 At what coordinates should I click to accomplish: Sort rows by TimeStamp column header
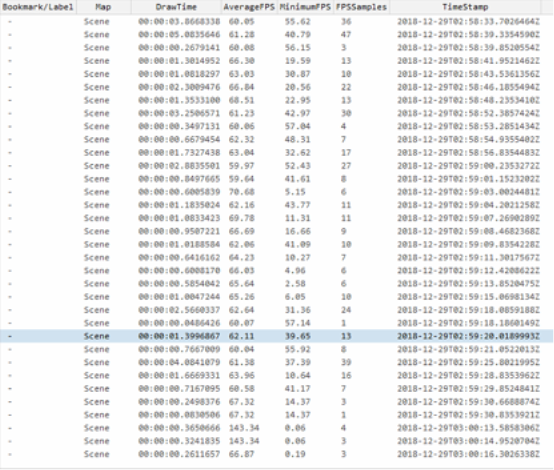[x=465, y=7]
